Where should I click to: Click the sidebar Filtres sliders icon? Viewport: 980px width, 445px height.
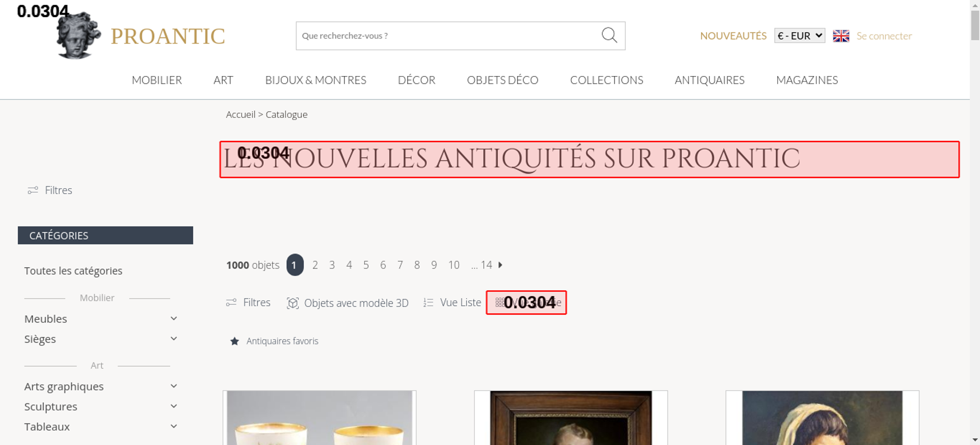[33, 190]
